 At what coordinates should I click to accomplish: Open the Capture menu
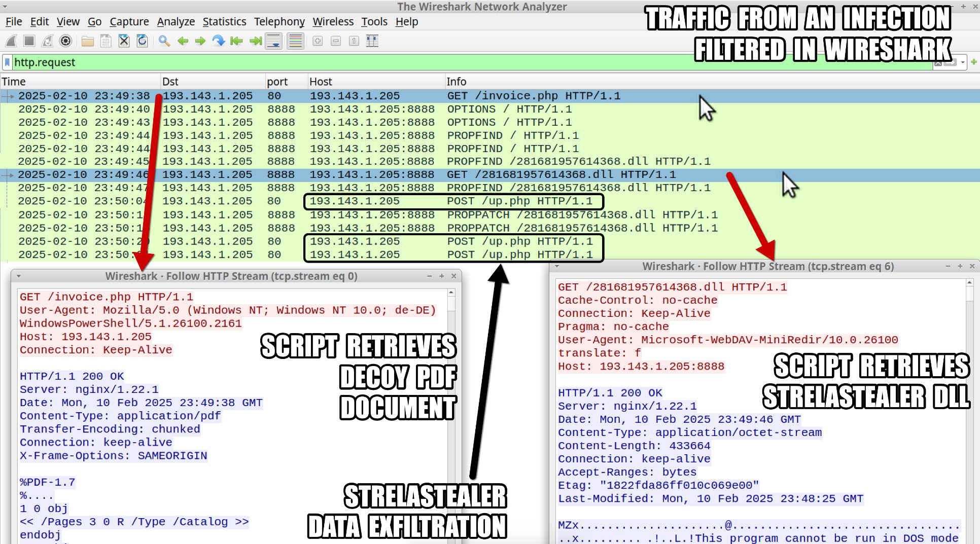129,22
